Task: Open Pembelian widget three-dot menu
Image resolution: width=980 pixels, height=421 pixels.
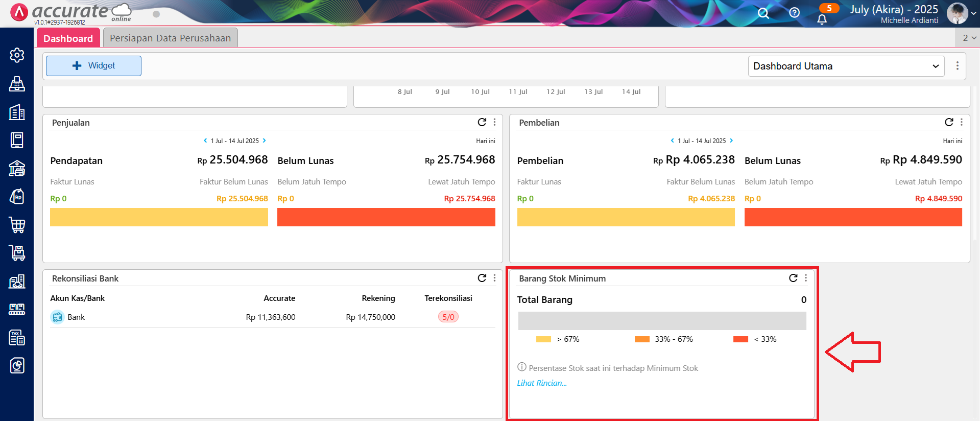Action: click(x=961, y=122)
